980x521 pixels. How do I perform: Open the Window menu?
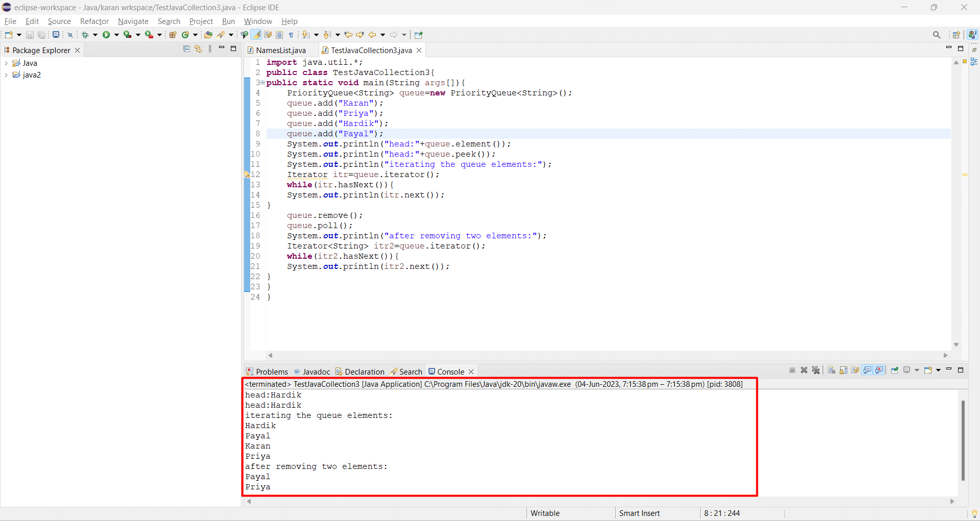[x=258, y=21]
